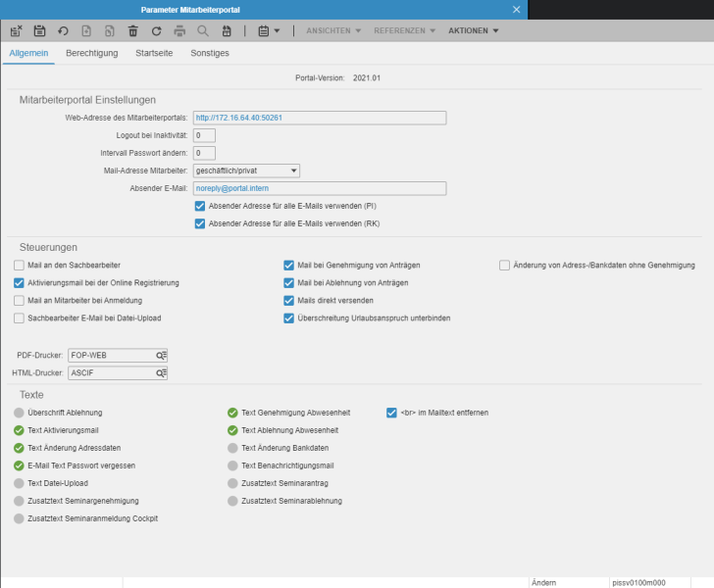The height and width of the screenshot is (588, 714).
Task: Click the Web-Adresse des Mitarbeiterportals field
Action: pyautogui.click(x=320, y=118)
